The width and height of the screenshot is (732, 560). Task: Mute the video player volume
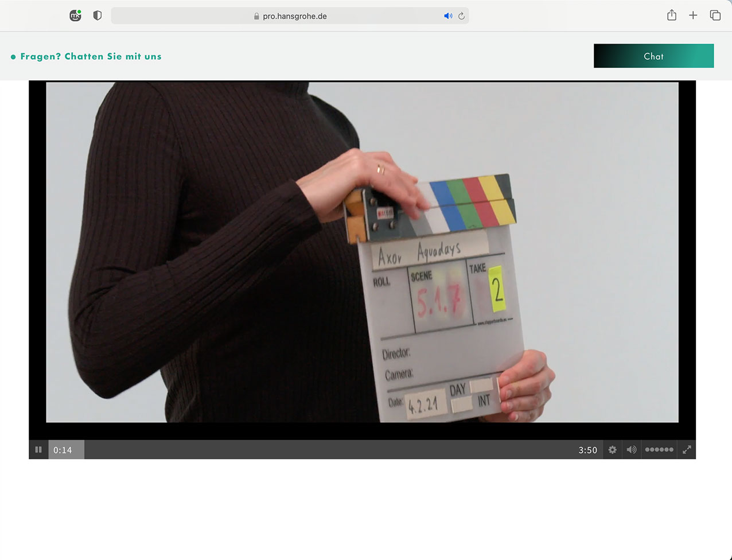[631, 450]
